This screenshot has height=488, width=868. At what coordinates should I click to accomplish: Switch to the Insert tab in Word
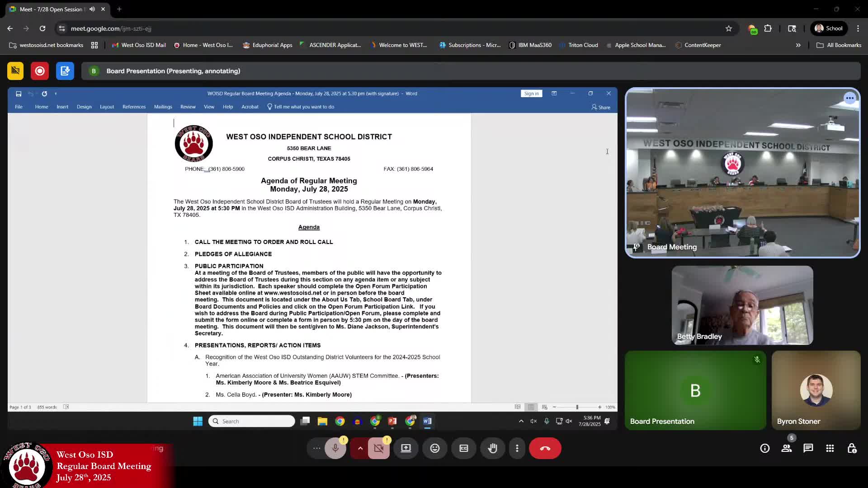pos(62,107)
